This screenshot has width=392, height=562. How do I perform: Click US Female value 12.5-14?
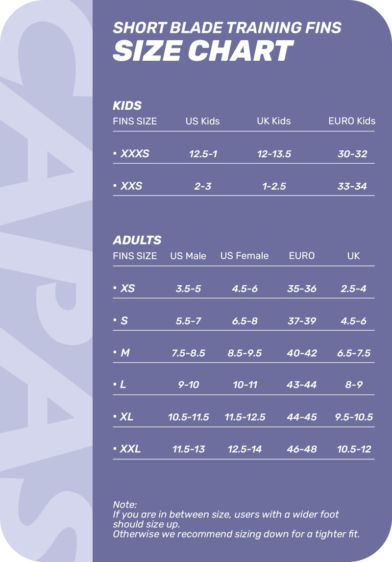pos(245,449)
